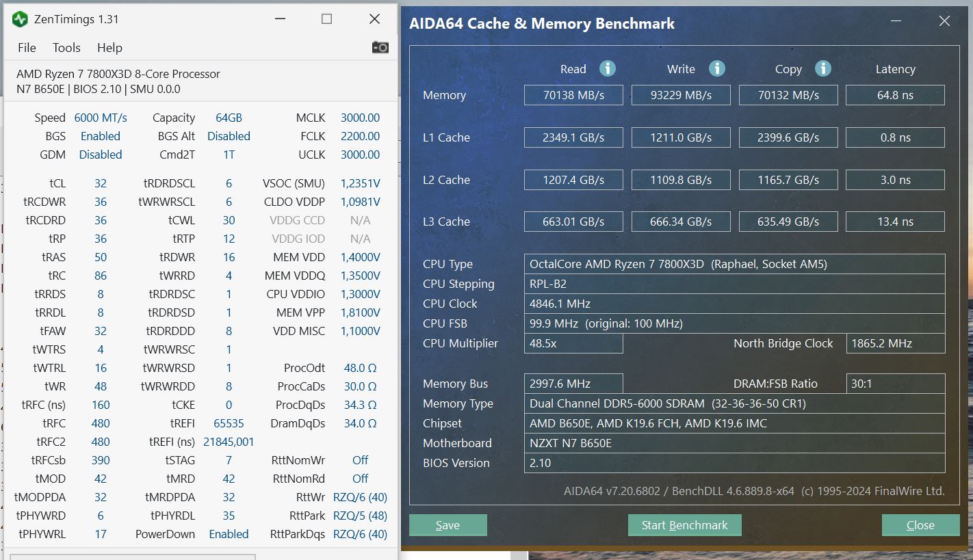Click the Memory Type DDR5-6000 field

click(734, 403)
